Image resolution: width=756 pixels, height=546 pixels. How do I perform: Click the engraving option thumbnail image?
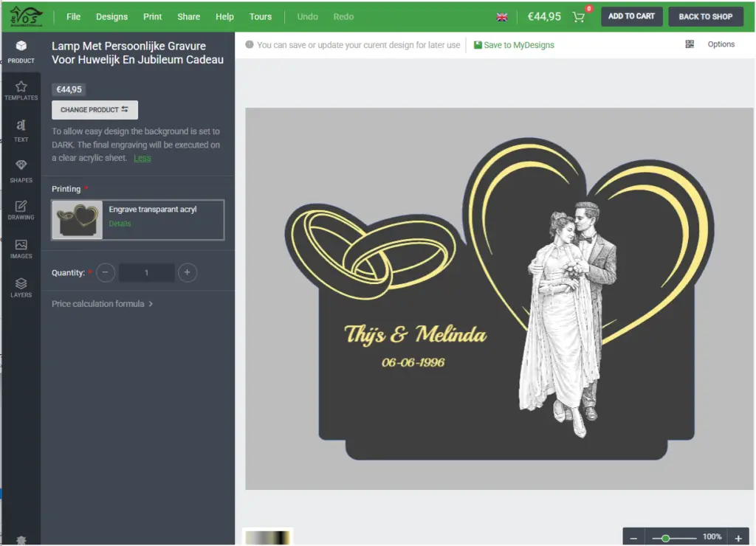point(77,220)
